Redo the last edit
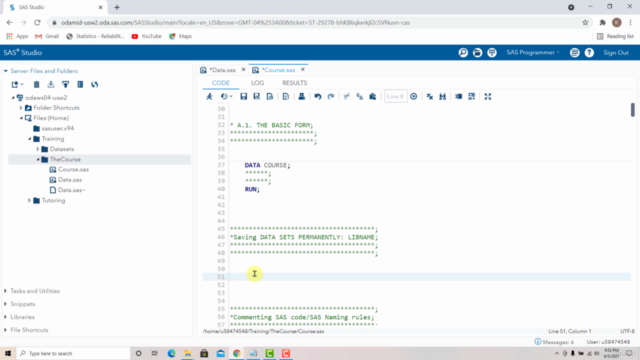This screenshot has height=360, width=640. pyautogui.click(x=331, y=97)
